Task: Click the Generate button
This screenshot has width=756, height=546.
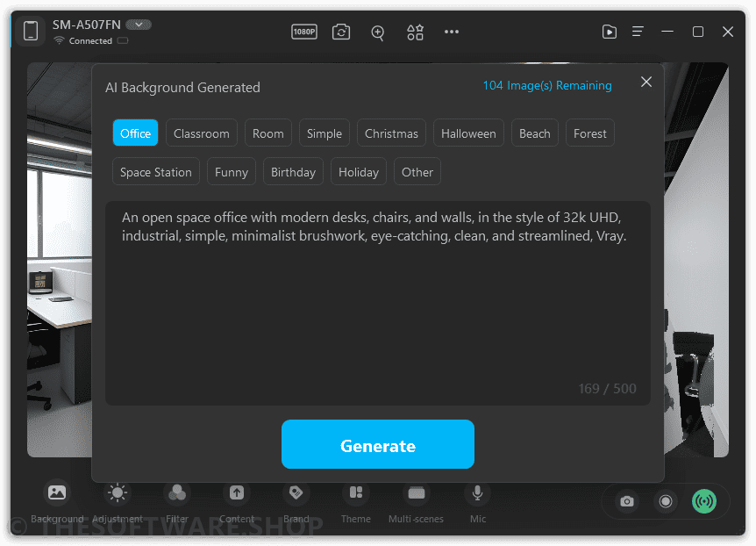Action: (378, 444)
